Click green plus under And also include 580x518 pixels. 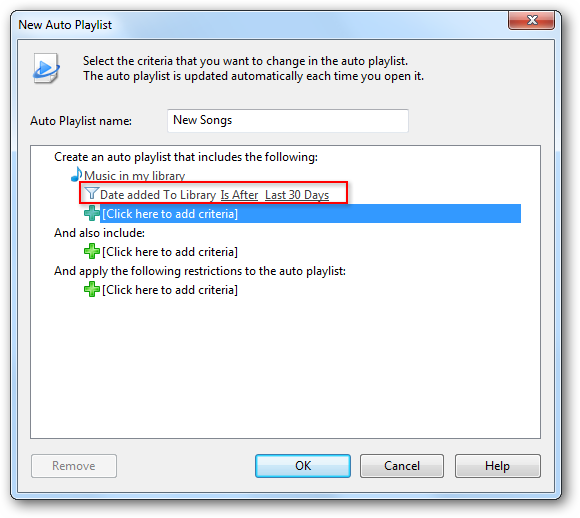91,251
